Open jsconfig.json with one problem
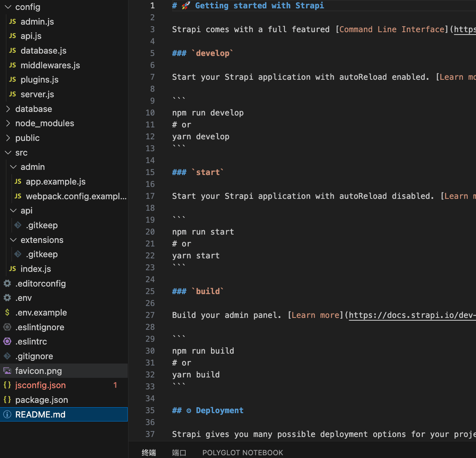The height and width of the screenshot is (458, 476). [40, 385]
